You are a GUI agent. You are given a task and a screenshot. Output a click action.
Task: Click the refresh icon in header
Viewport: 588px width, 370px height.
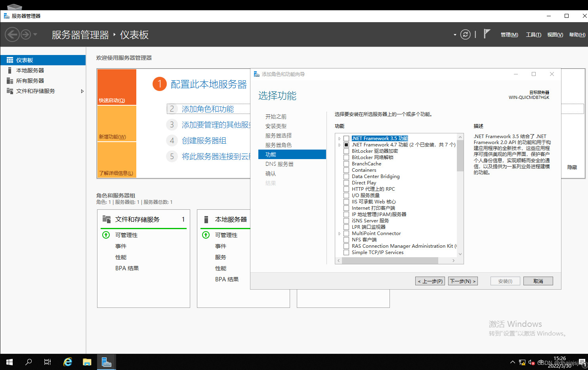[x=466, y=34]
